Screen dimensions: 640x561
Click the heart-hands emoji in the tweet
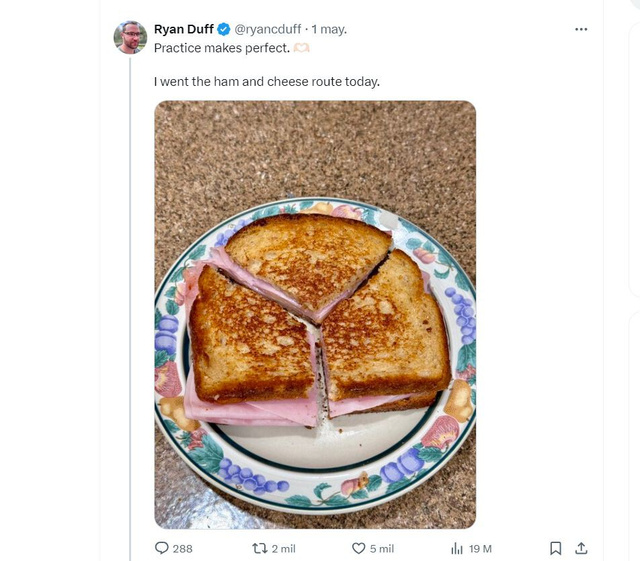click(301, 48)
